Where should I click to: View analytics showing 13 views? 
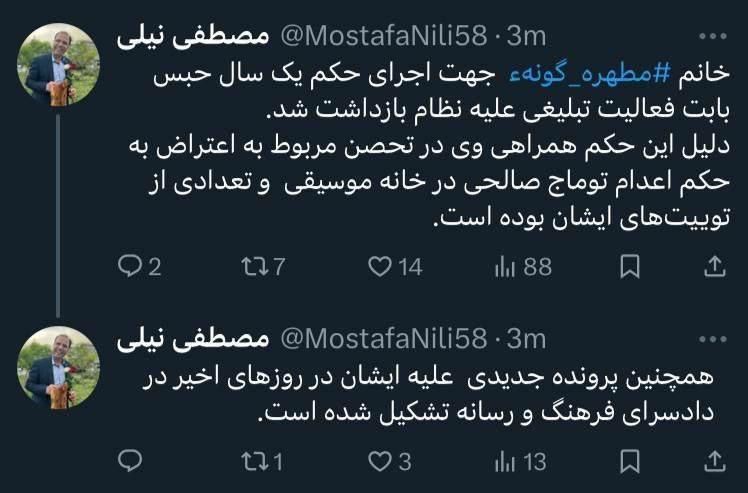(505, 461)
